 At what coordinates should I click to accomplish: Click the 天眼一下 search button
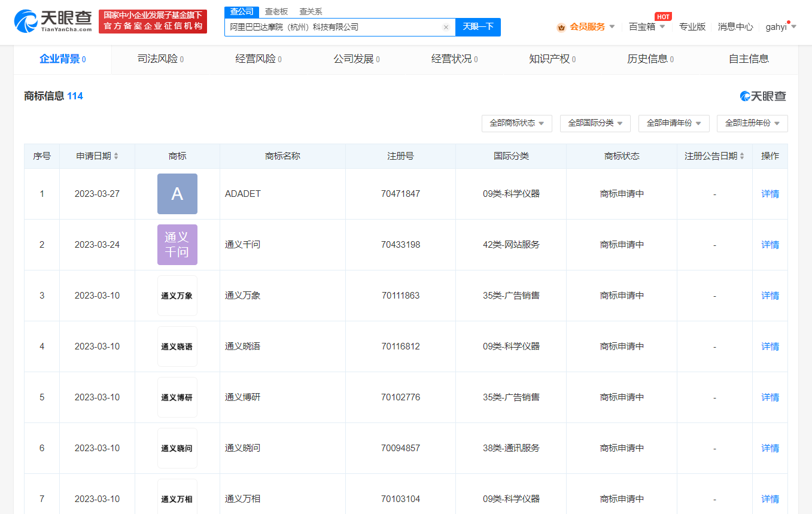pos(478,27)
